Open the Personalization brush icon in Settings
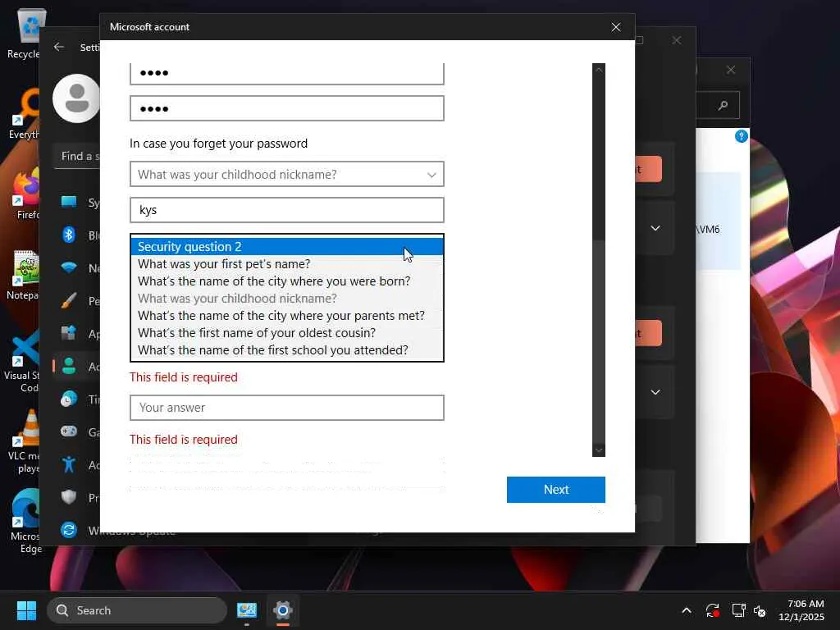This screenshot has width=840, height=630. (69, 300)
